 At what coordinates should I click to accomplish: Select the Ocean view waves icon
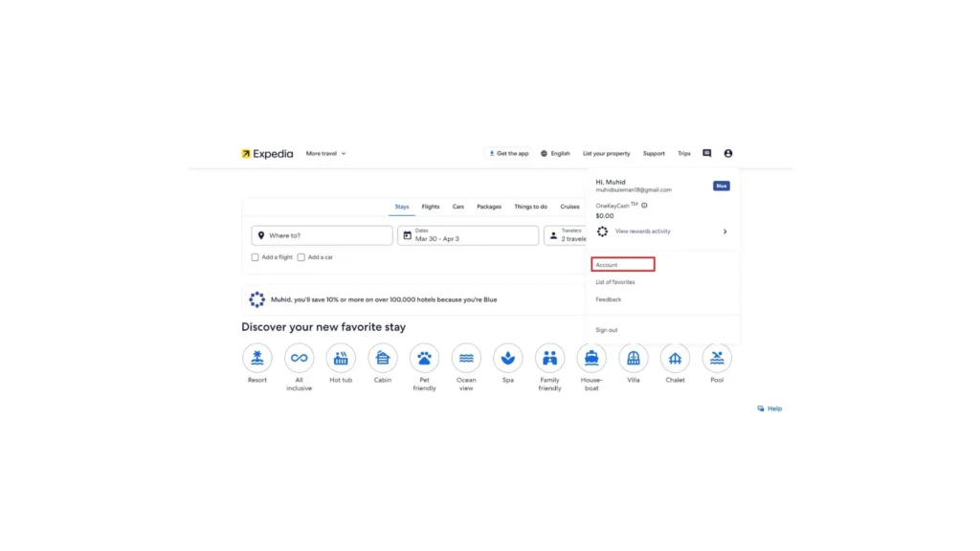click(466, 358)
